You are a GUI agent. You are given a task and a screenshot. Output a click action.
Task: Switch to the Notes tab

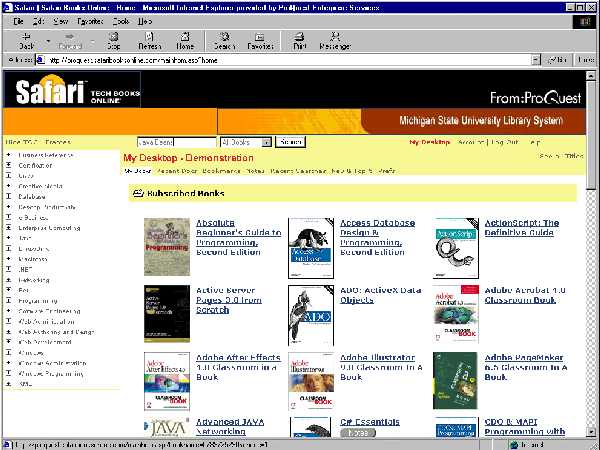point(255,171)
